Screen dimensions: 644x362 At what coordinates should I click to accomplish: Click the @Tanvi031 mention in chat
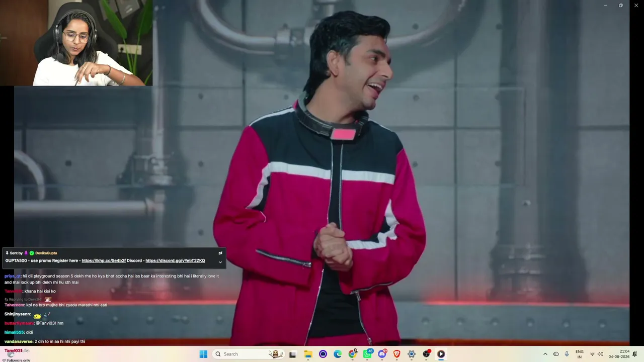tap(46, 323)
